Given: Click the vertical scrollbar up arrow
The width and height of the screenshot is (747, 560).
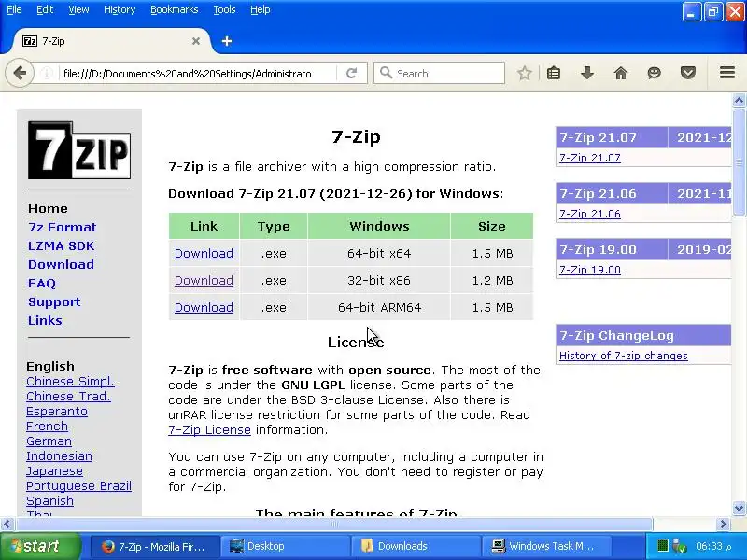Looking at the screenshot, I should (x=739, y=100).
